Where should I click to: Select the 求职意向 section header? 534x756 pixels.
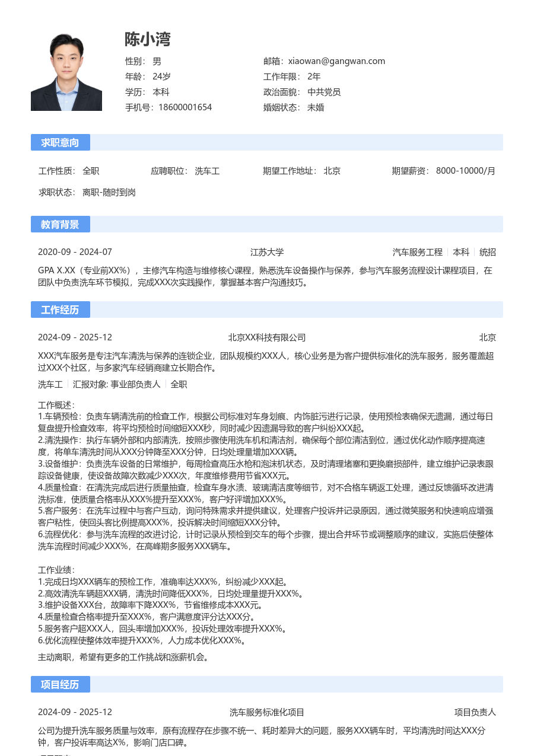[60, 142]
